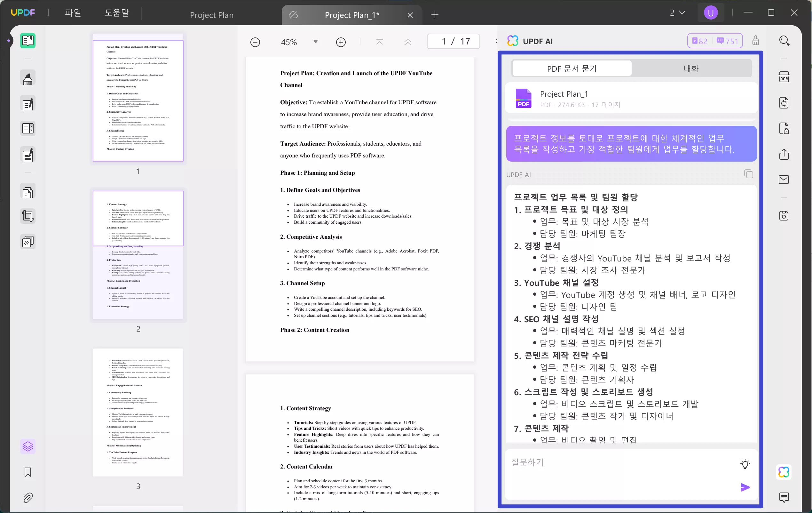
Task: Open the Edit PDF tool
Action: 28,104
